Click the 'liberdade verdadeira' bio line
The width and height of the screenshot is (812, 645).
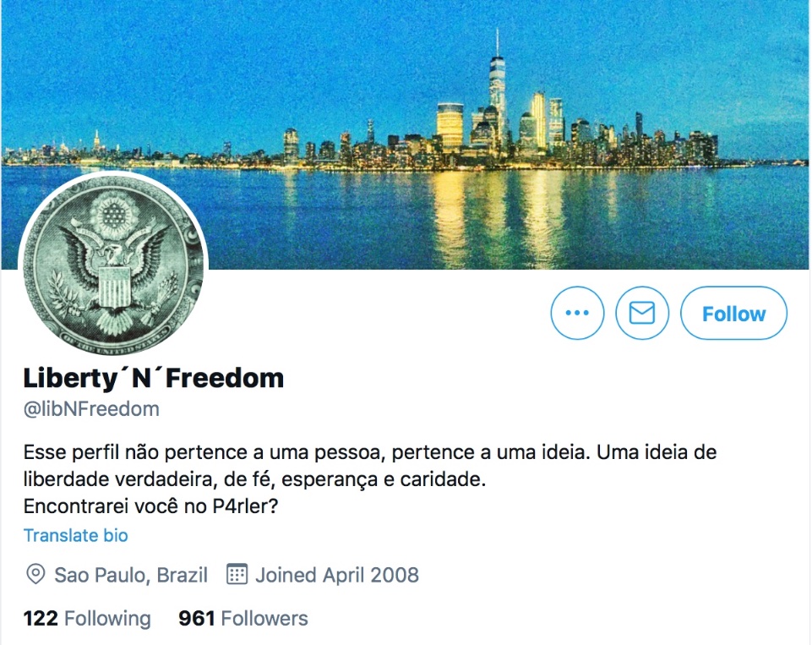pyautogui.click(x=254, y=479)
